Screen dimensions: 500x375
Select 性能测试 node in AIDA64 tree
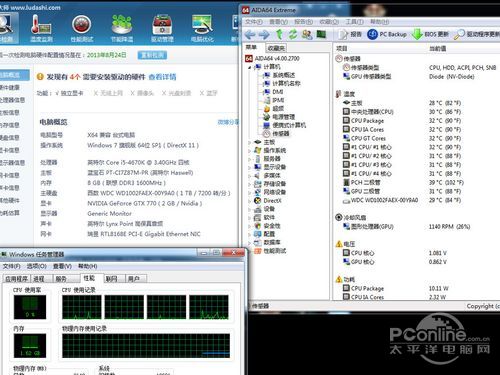click(275, 250)
